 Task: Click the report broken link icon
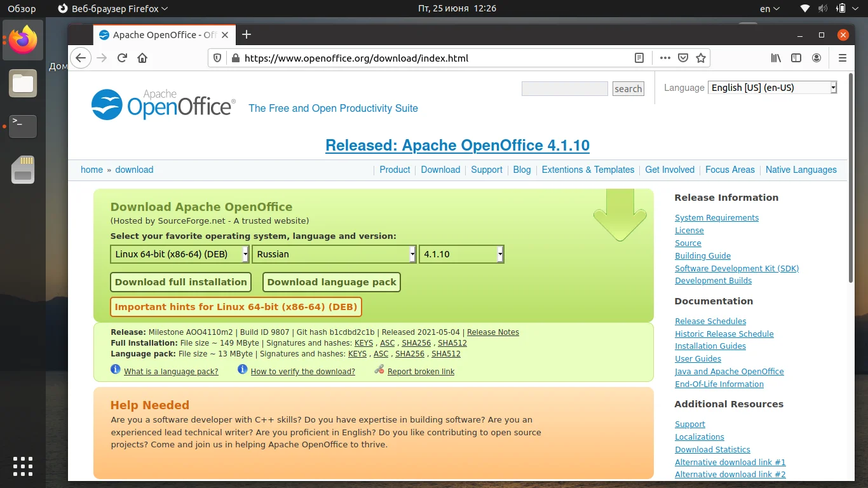379,370
